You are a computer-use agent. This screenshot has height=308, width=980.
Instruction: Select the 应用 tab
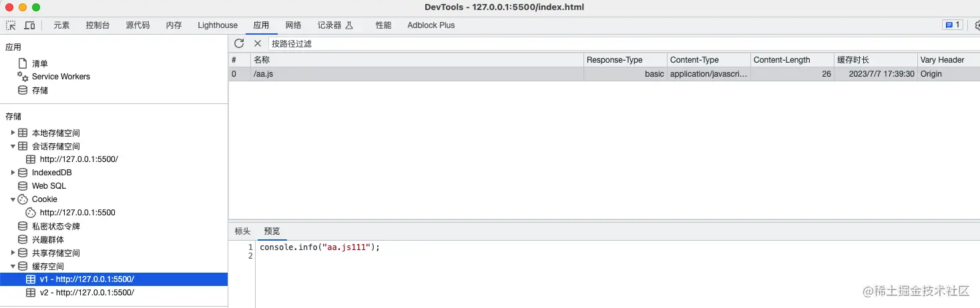(x=261, y=25)
